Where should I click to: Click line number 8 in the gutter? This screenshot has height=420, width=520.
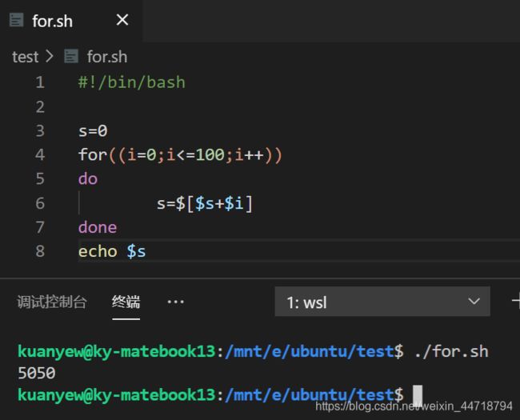[40, 251]
